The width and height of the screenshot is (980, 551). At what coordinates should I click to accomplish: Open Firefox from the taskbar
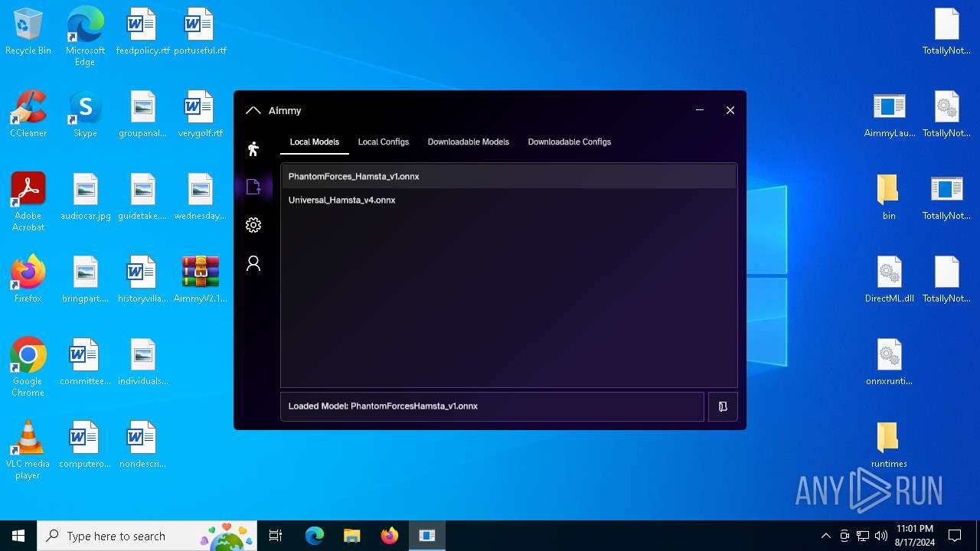click(x=390, y=536)
